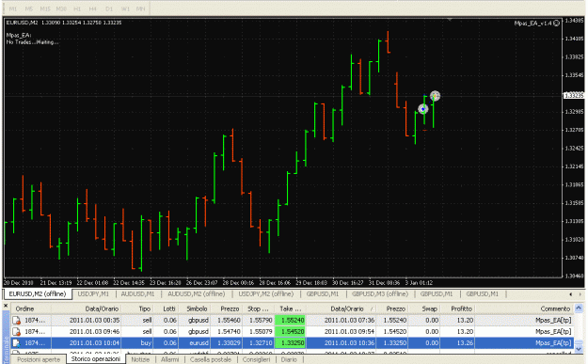The height and width of the screenshot is (364, 588).
Task: Sort by first Data/Orario column header
Action: [87, 309]
